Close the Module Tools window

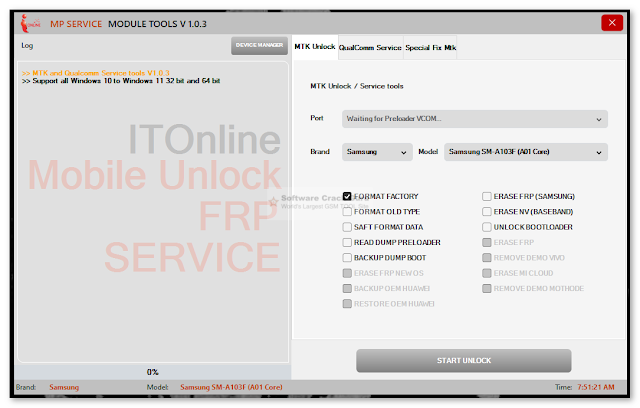coord(612,23)
